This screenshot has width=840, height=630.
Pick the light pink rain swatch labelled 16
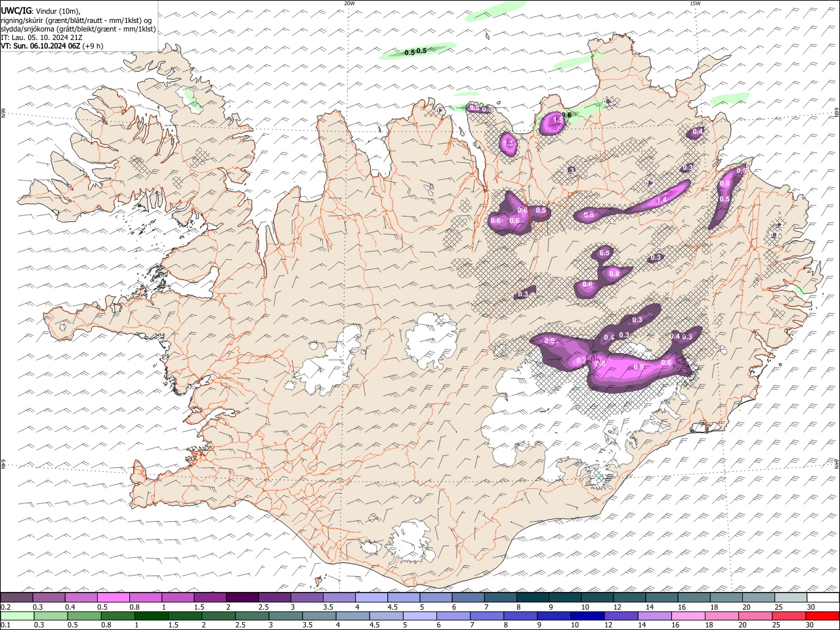point(688,616)
